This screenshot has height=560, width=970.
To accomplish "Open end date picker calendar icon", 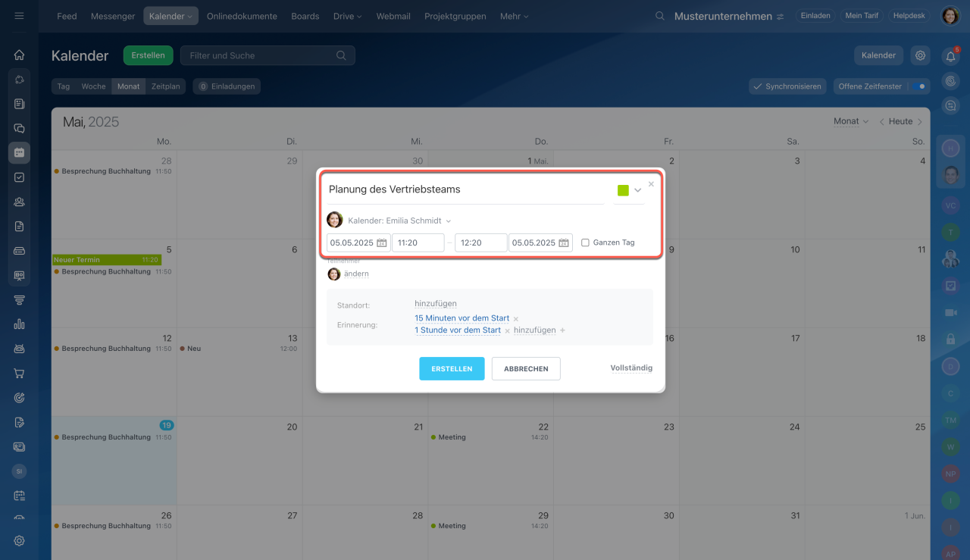I will click(564, 242).
